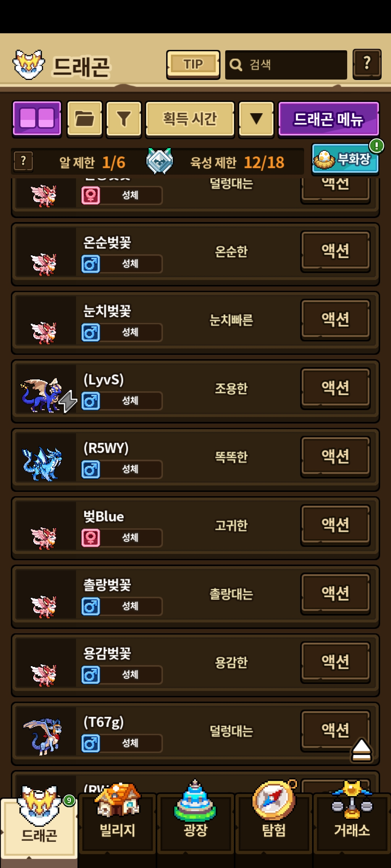
Task: Open the folder icon button
Action: (85, 119)
